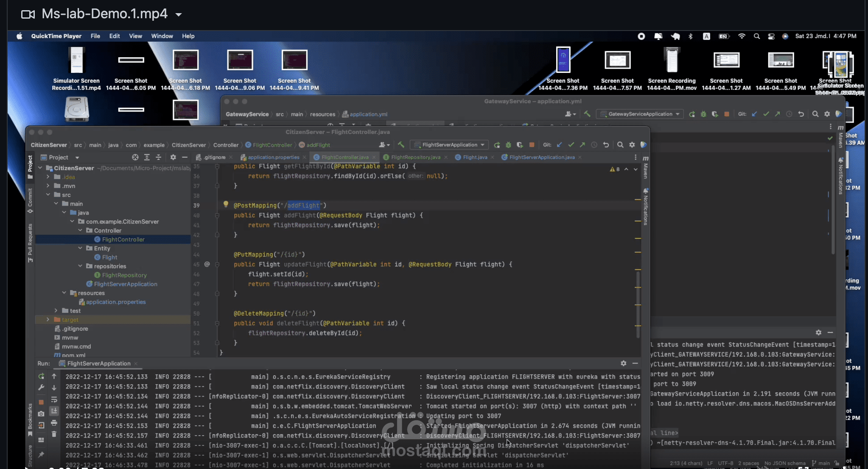This screenshot has width=868, height=469.
Task: Open FlightServerApplication run configuration dropdown
Action: (450, 145)
